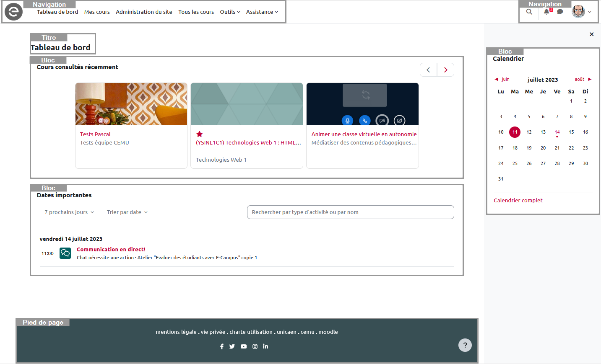
Task: Open the LinkedIn footer icon
Action: tap(265, 346)
